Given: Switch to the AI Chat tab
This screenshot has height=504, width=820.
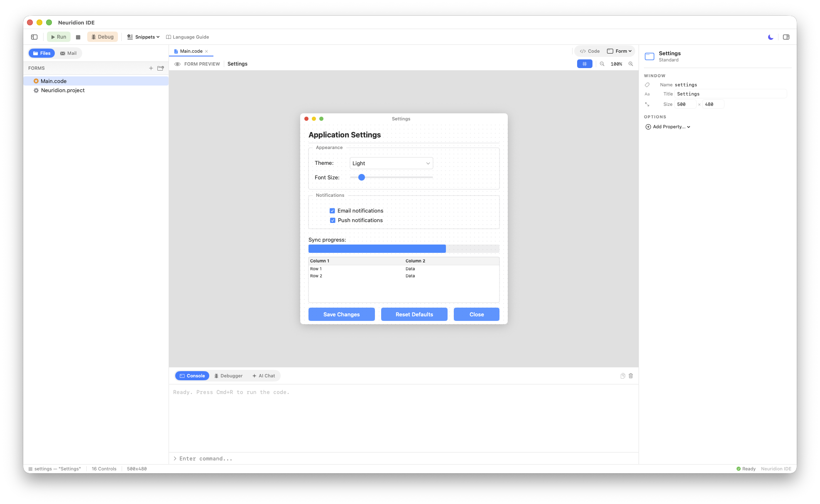Looking at the screenshot, I should click(264, 376).
